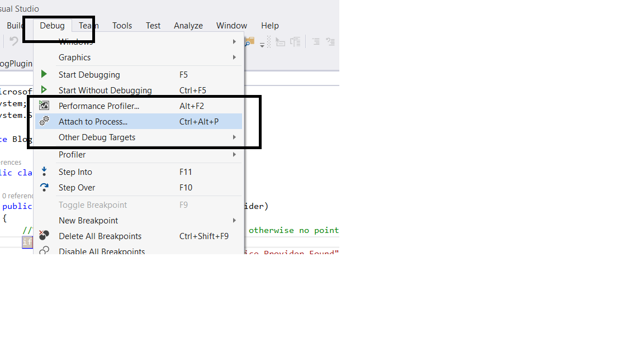Select Attach to Process menu entry
Screen dimensions: 644x362
93,122
